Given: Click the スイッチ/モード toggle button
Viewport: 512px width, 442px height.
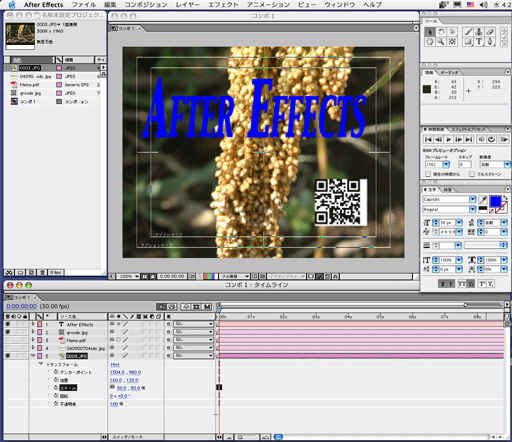Looking at the screenshot, I should tap(127, 437).
